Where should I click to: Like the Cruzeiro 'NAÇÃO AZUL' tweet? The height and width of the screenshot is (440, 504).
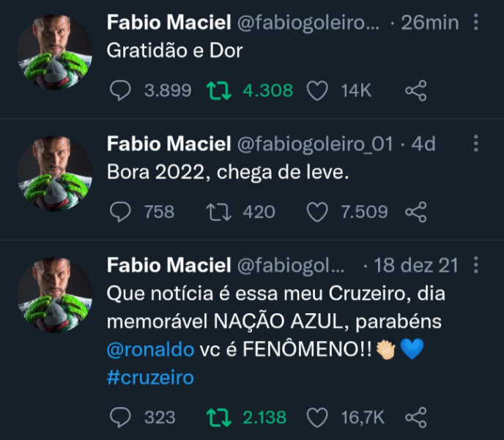pyautogui.click(x=316, y=417)
